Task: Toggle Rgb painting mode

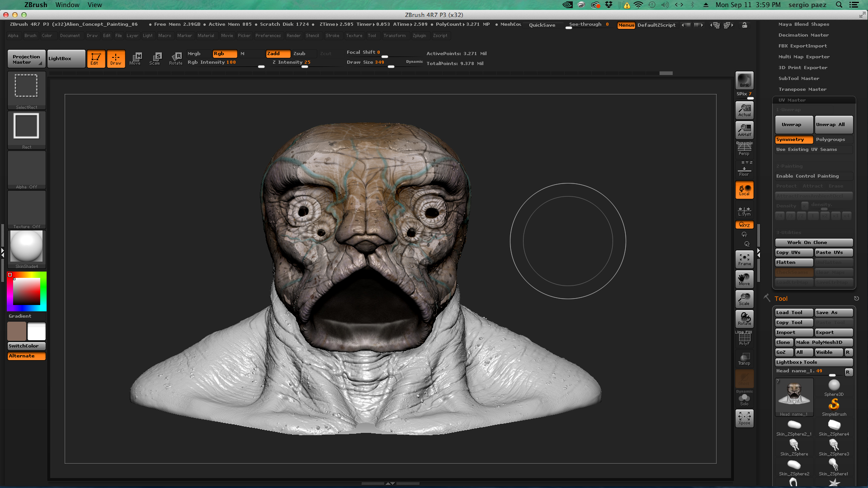Action: (225, 53)
